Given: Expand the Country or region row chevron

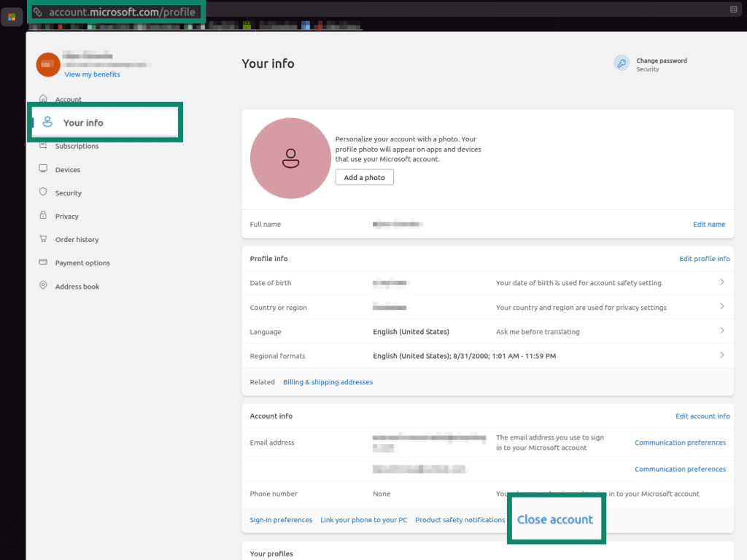Looking at the screenshot, I should 721,306.
